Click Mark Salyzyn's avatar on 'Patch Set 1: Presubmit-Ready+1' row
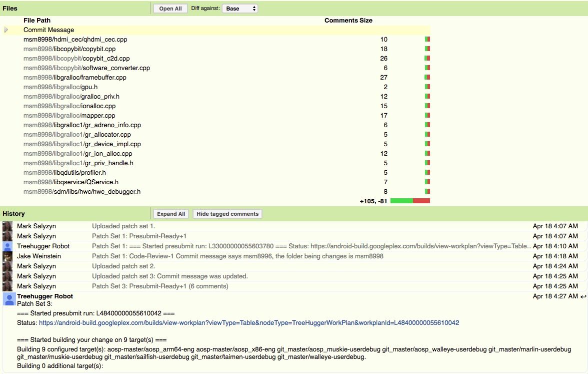588x374 pixels. (x=7, y=236)
